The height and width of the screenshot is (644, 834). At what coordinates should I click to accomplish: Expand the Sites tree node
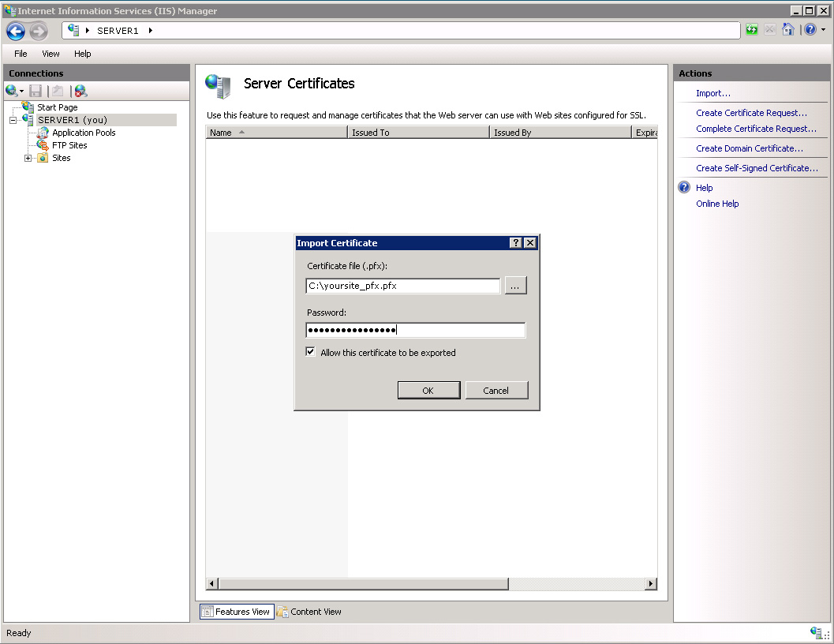[28, 158]
